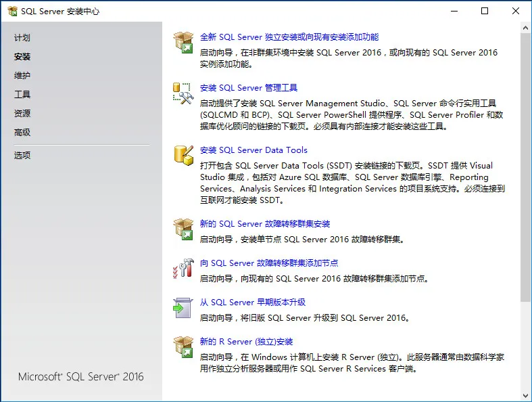Open link 安装 SQL Server Data Tools
Image resolution: width=532 pixels, height=402 pixels.
(x=253, y=150)
